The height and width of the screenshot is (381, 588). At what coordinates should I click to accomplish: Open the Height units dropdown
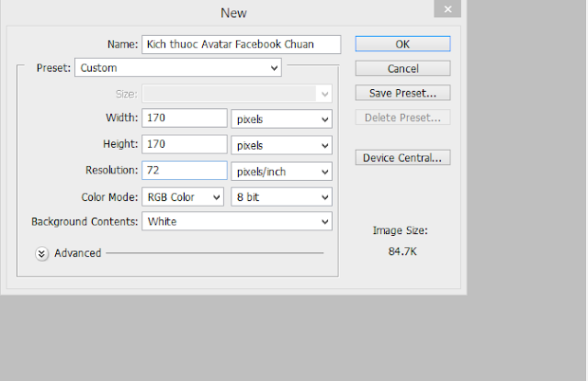282,145
